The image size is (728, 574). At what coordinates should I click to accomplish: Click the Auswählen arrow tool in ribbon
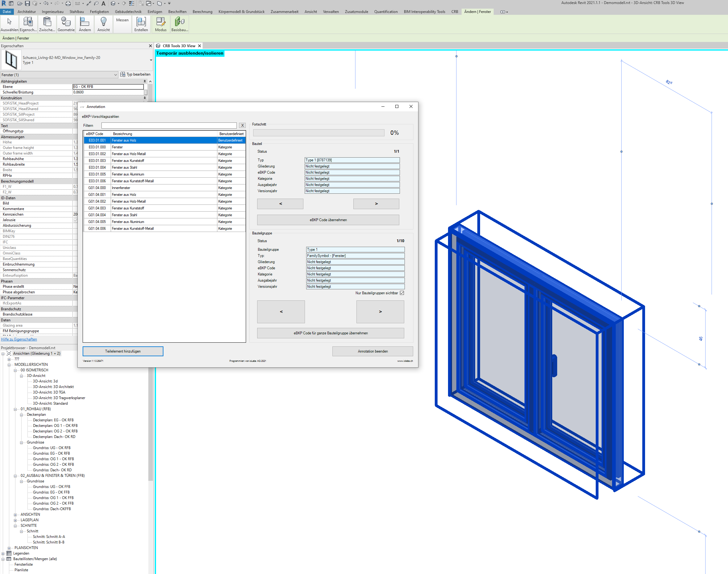click(x=10, y=24)
